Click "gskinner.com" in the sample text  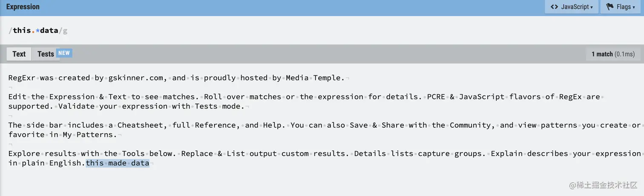point(136,78)
